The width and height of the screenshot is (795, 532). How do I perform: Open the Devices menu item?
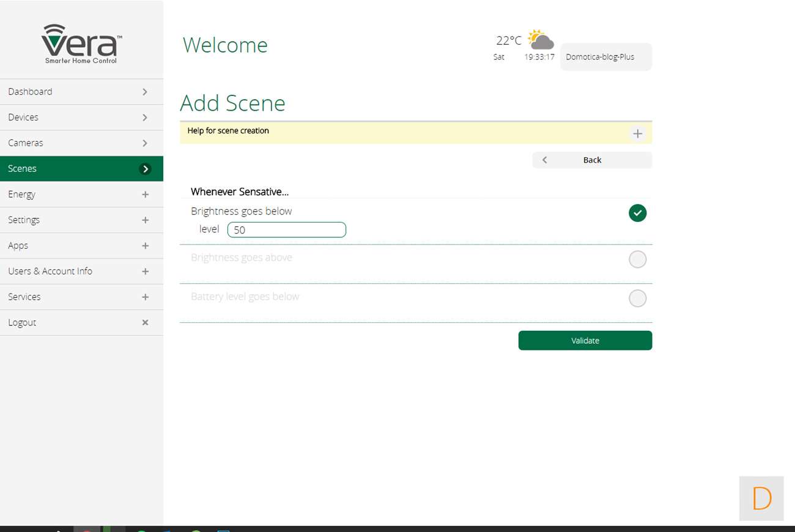coord(81,117)
